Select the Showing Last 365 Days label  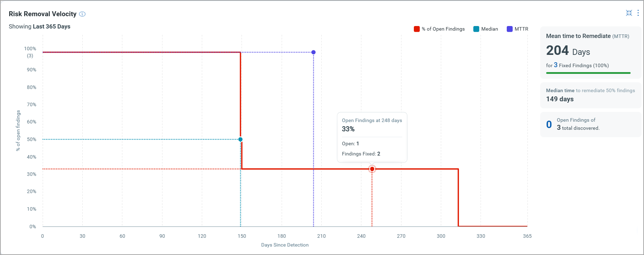pyautogui.click(x=39, y=26)
